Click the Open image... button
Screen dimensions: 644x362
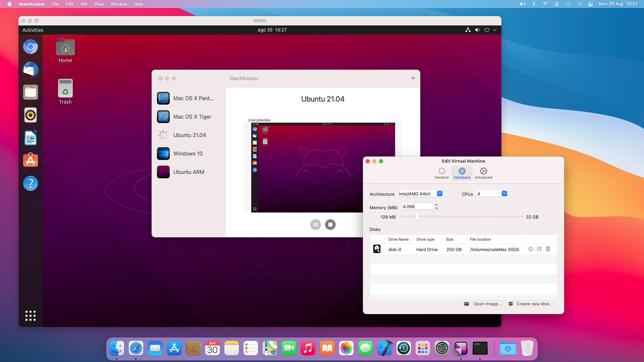point(483,304)
